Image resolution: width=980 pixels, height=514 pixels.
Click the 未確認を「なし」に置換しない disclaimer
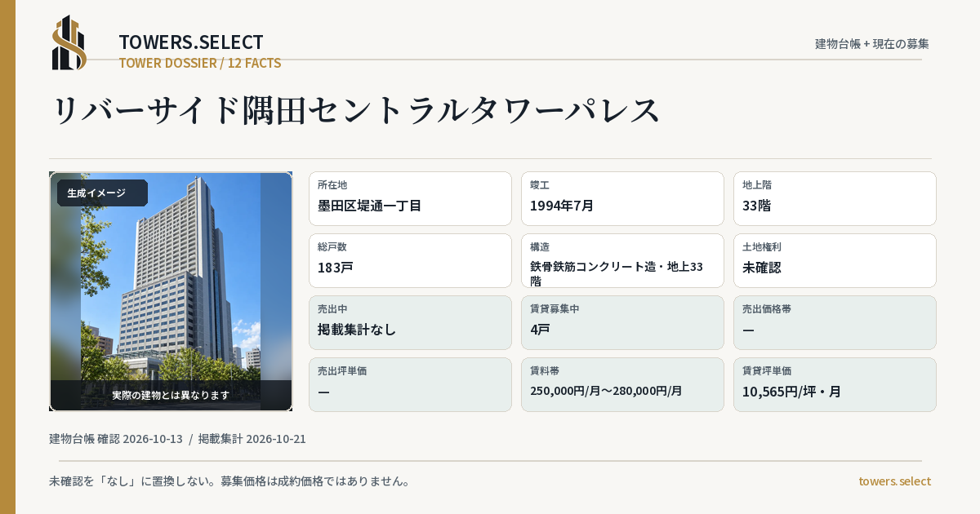click(x=229, y=481)
